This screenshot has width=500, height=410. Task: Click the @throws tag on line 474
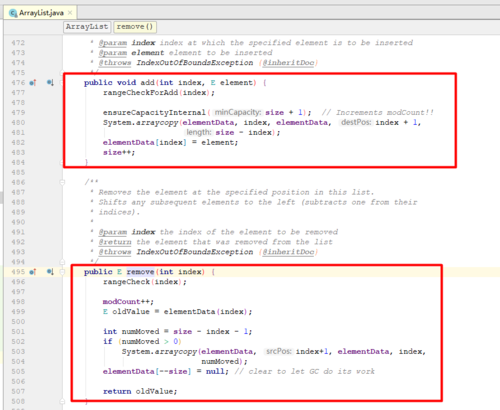[115, 63]
